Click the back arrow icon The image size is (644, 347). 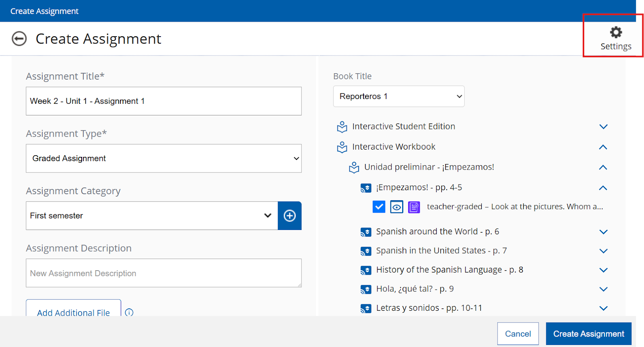point(19,39)
